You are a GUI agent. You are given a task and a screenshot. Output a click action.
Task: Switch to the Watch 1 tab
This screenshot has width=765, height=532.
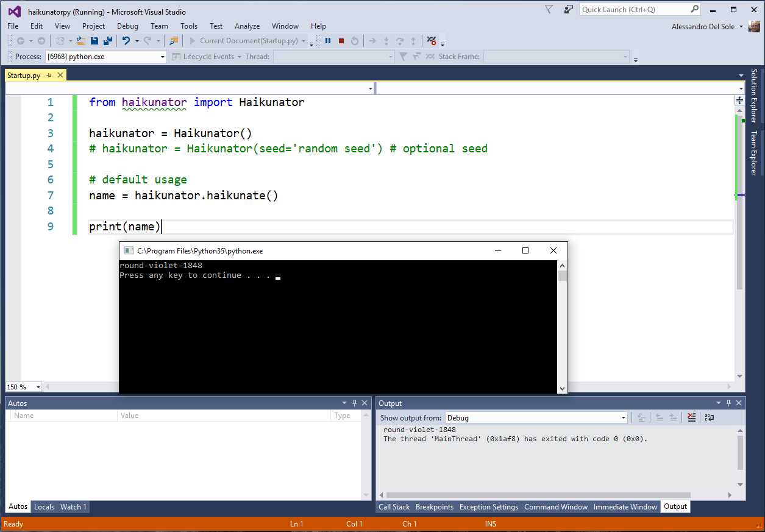tap(73, 506)
